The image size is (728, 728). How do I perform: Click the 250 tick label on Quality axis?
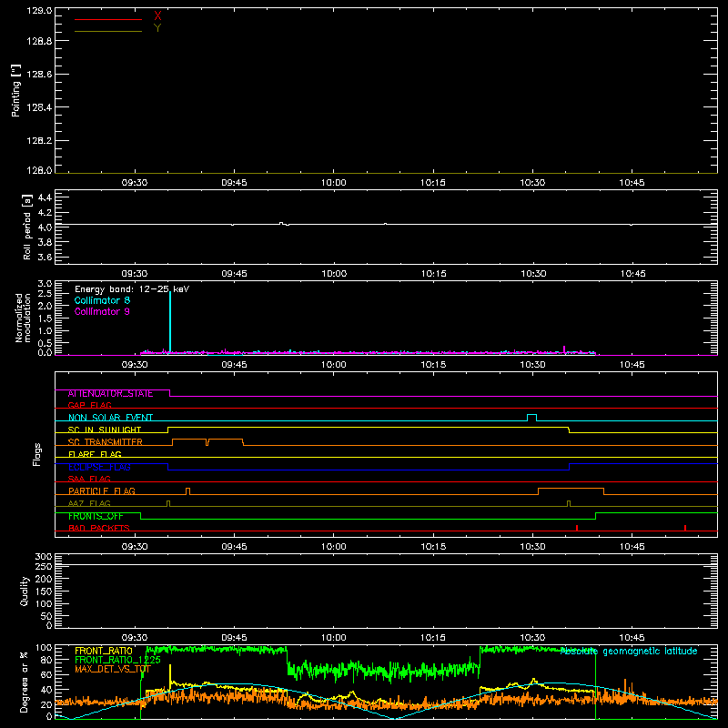pos(44,566)
